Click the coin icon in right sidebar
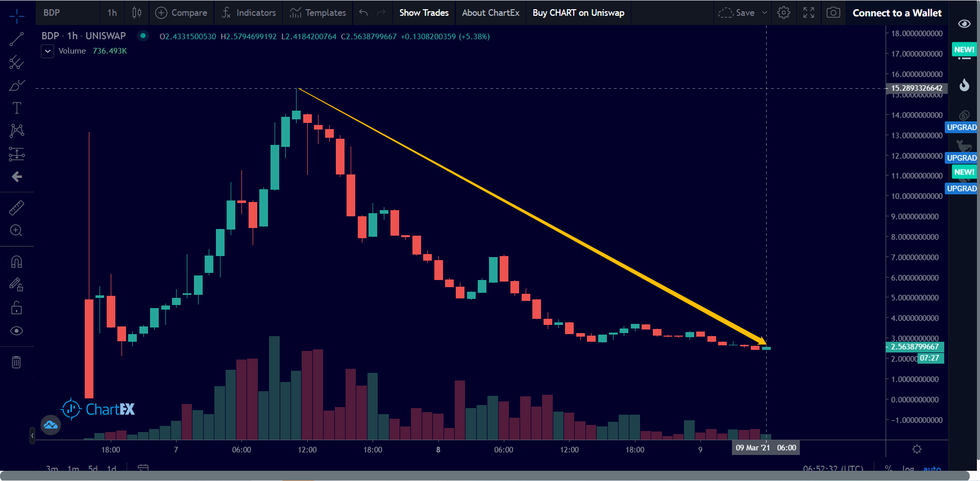Screen dimensions: 980x481 point(964,115)
